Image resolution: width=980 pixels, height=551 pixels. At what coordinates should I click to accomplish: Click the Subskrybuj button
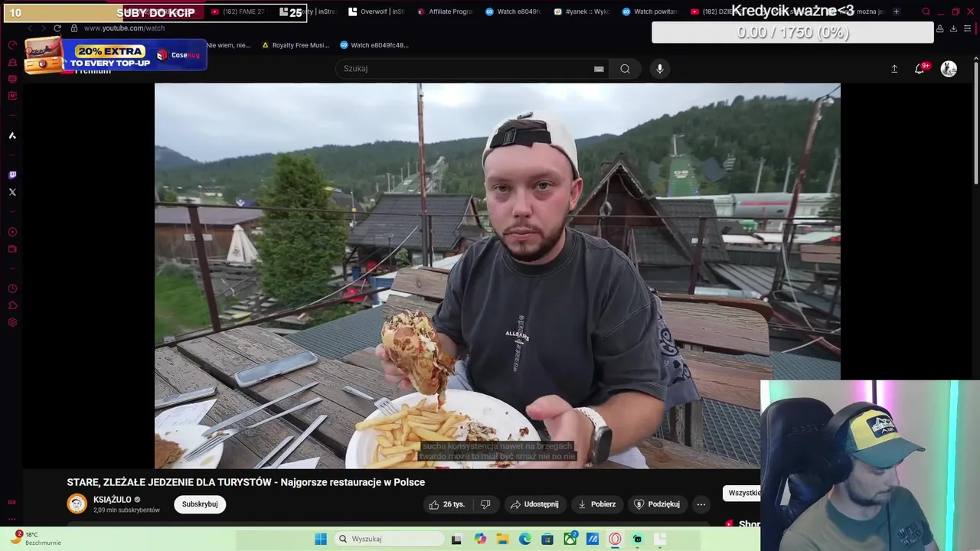[200, 504]
